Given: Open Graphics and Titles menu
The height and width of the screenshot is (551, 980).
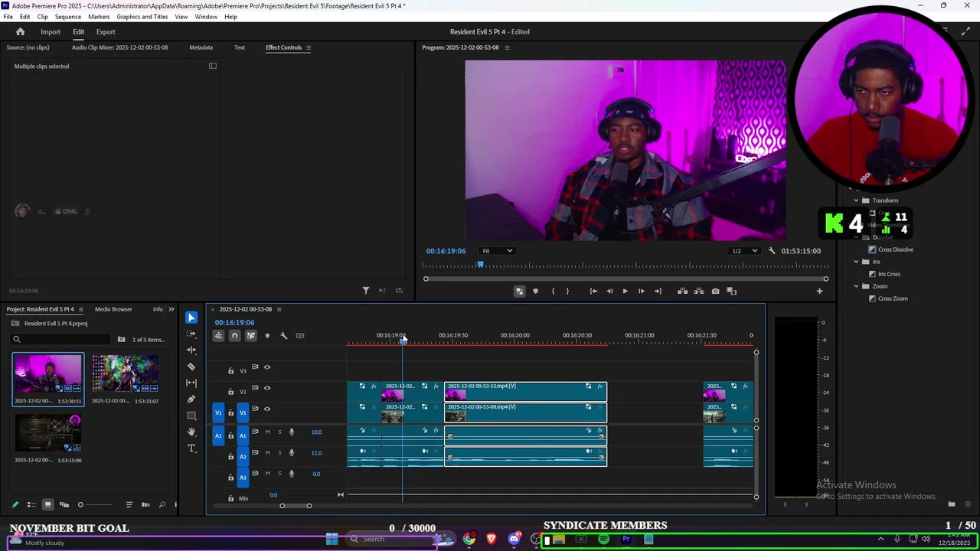Looking at the screenshot, I should point(142,17).
